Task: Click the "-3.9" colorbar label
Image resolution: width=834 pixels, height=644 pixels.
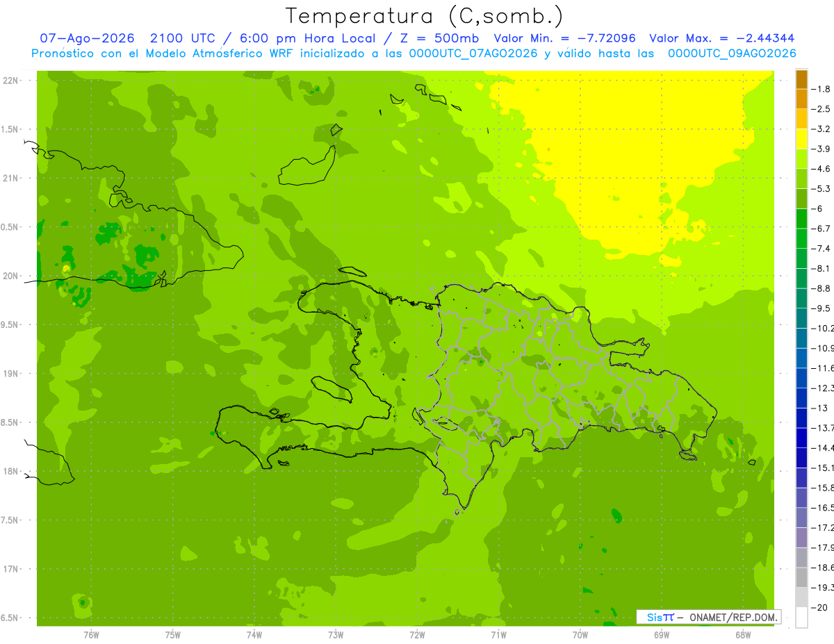Action: 822,149
